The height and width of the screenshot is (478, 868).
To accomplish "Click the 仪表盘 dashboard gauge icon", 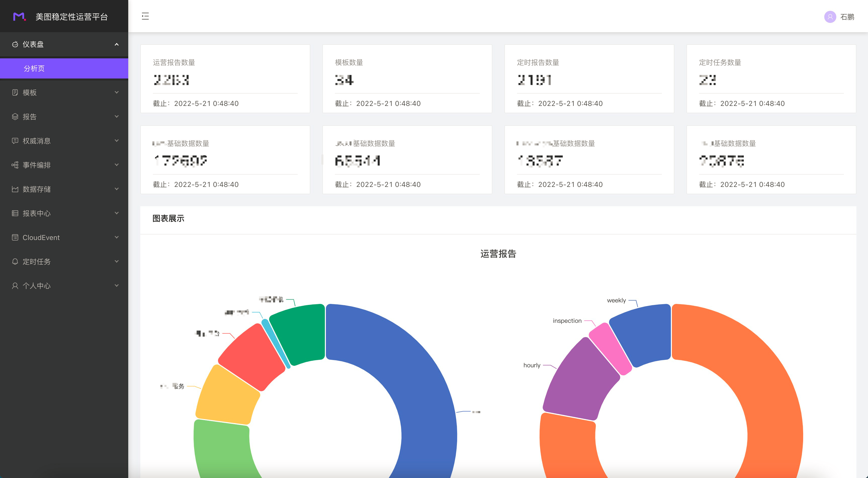I will [x=15, y=44].
